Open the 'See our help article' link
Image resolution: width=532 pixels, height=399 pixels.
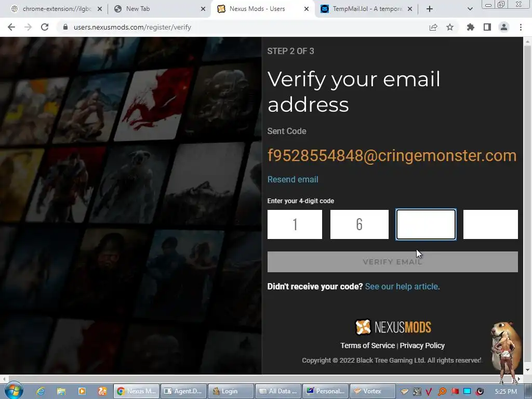click(x=403, y=286)
